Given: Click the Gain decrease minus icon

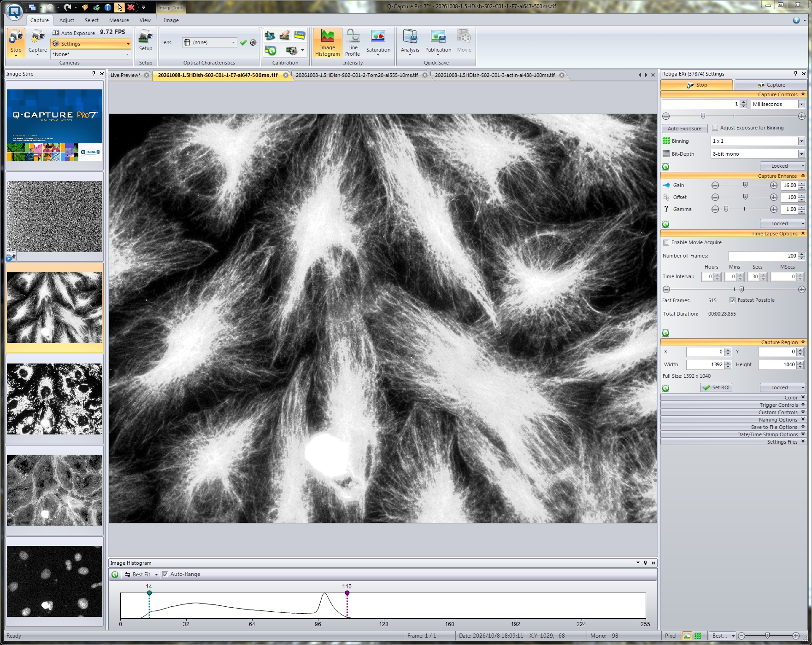Looking at the screenshot, I should [715, 185].
